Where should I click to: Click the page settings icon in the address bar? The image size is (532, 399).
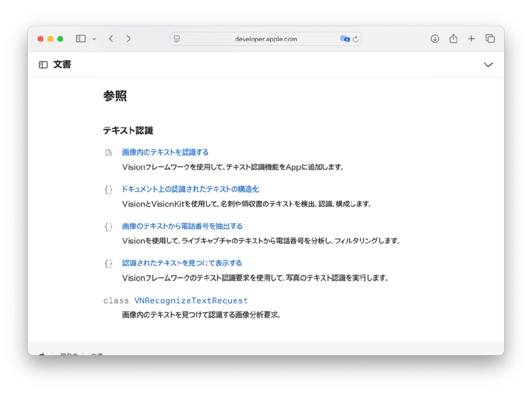177,39
